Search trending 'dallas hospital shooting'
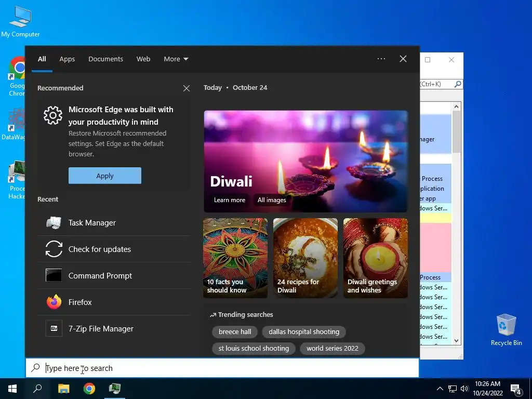 [x=304, y=331]
